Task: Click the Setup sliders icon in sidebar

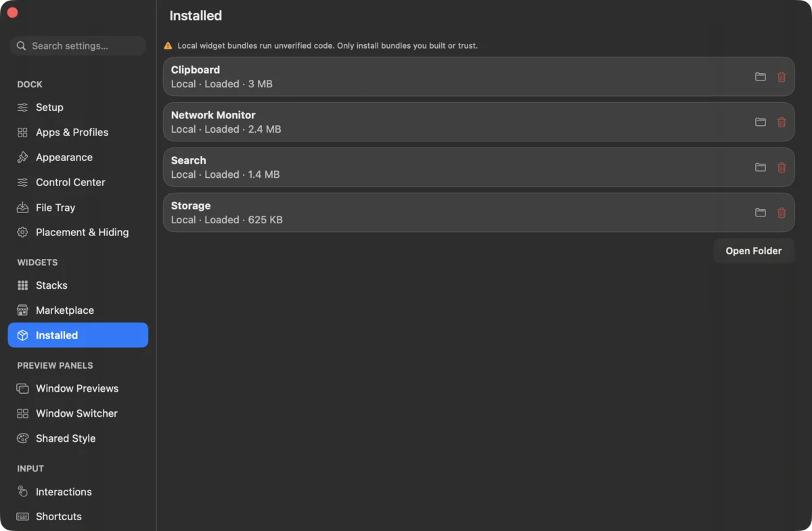Action: click(23, 108)
